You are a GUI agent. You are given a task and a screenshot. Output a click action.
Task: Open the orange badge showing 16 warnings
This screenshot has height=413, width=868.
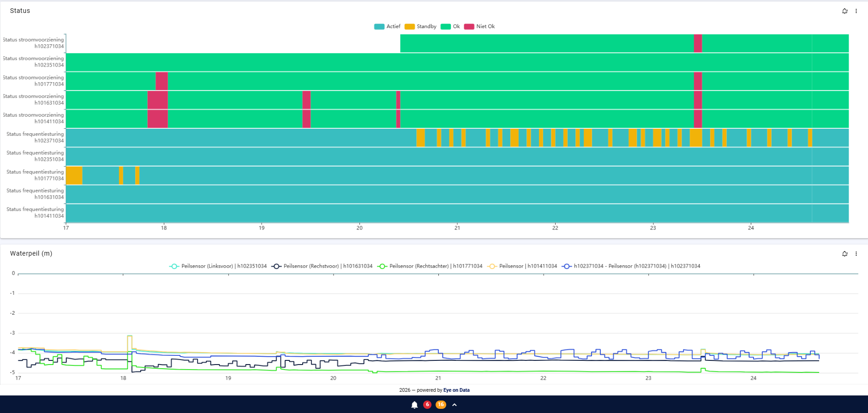pos(441,405)
